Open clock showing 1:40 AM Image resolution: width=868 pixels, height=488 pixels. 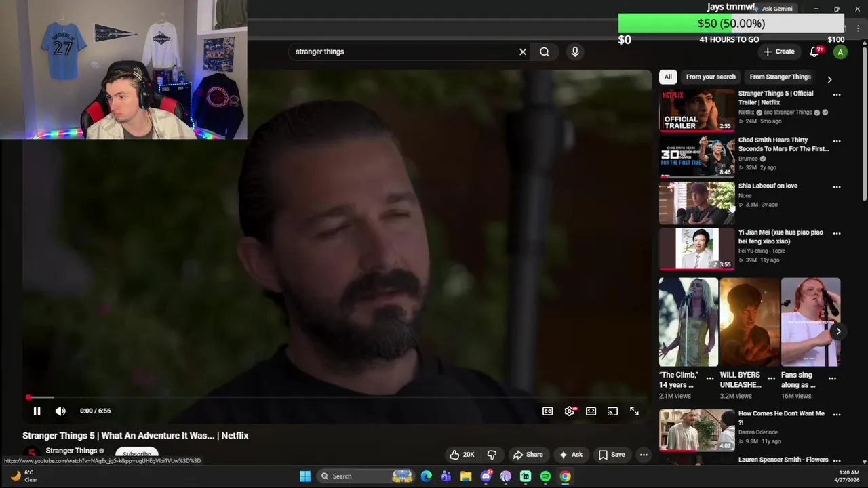click(x=849, y=476)
